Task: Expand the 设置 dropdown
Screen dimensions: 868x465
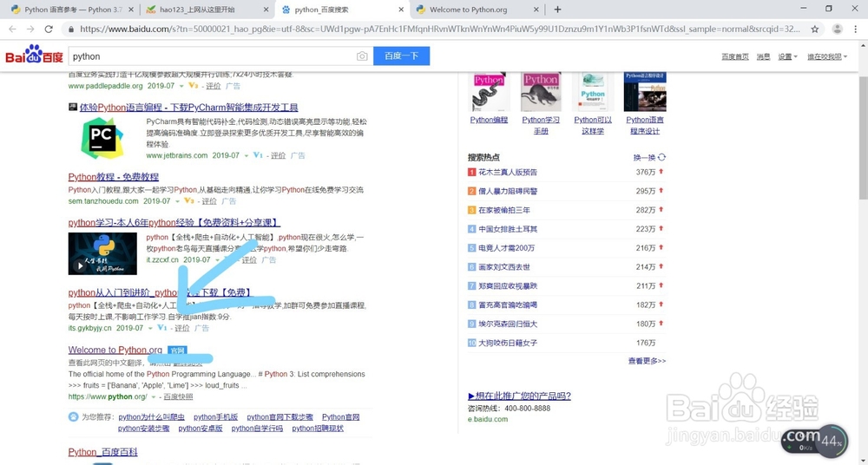Action: click(788, 56)
